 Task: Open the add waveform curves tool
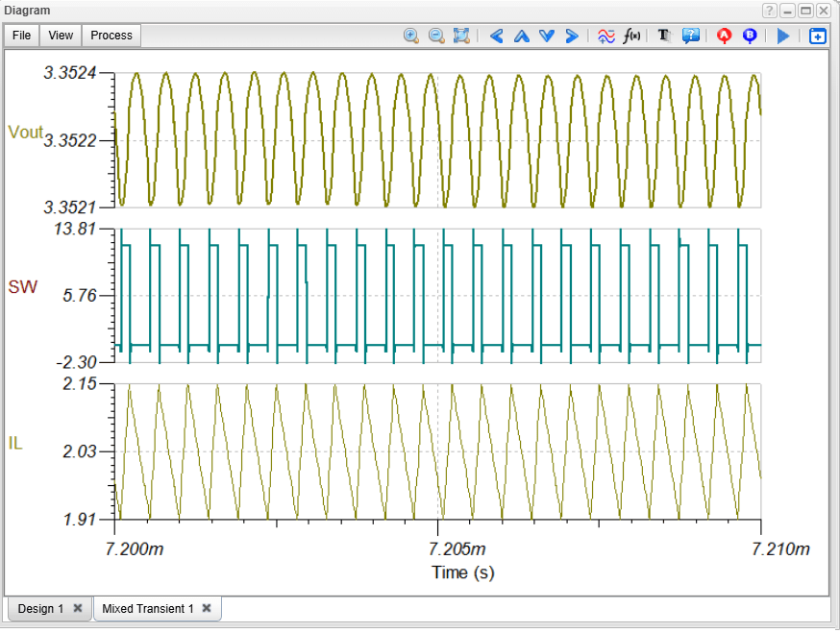pos(606,36)
